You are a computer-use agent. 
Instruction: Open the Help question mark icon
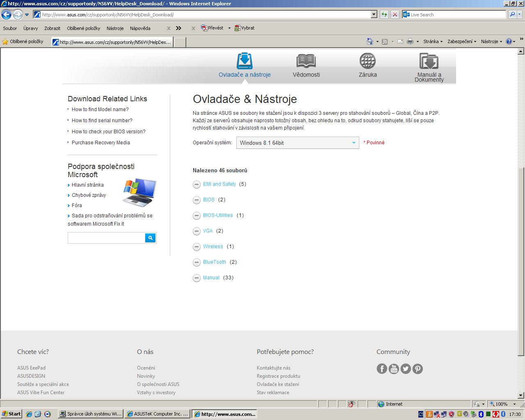[x=509, y=41]
